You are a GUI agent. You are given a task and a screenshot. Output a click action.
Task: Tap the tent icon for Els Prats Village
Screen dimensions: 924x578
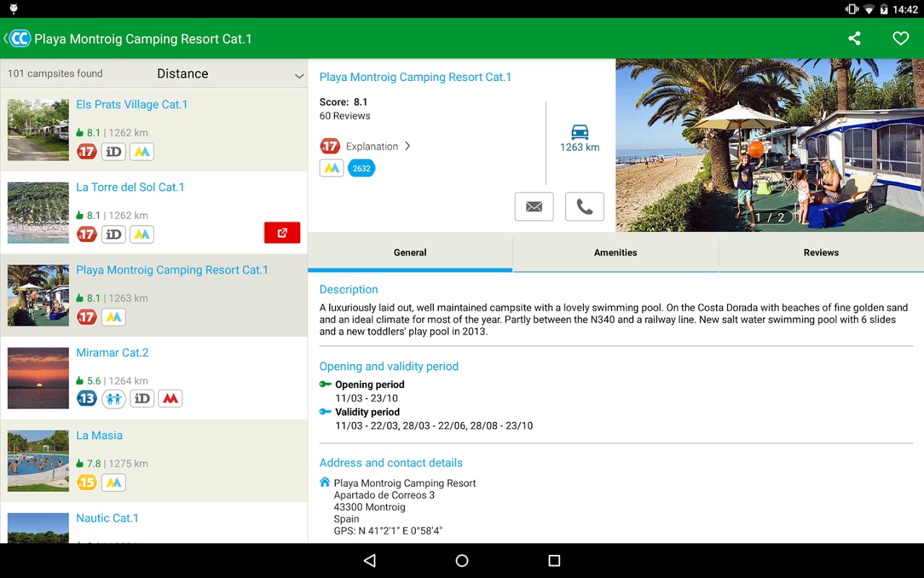[x=142, y=152]
